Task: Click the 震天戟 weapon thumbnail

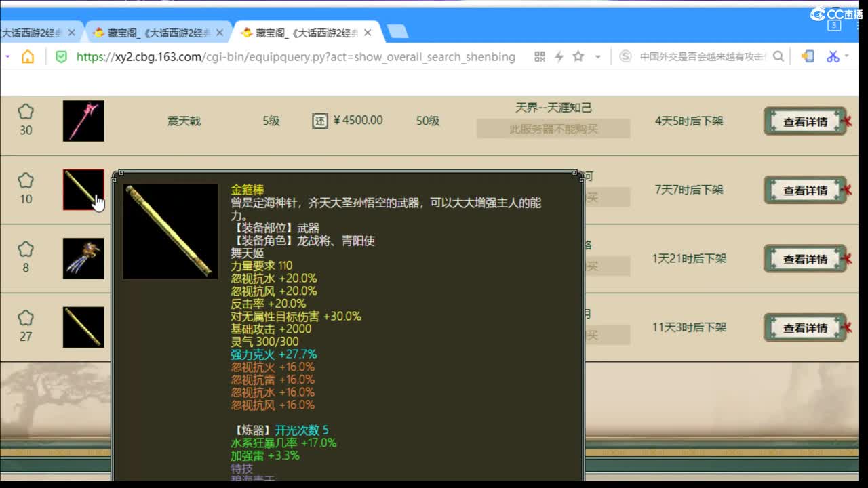Action: (x=83, y=121)
